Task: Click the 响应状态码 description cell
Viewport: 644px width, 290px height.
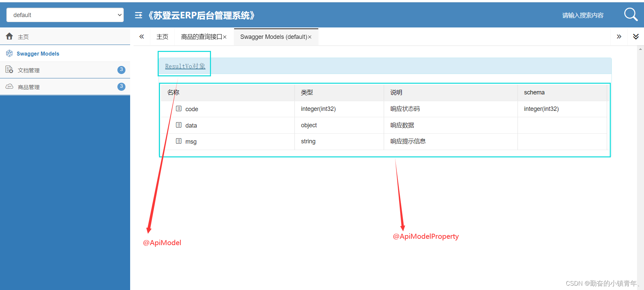Action: coord(405,109)
